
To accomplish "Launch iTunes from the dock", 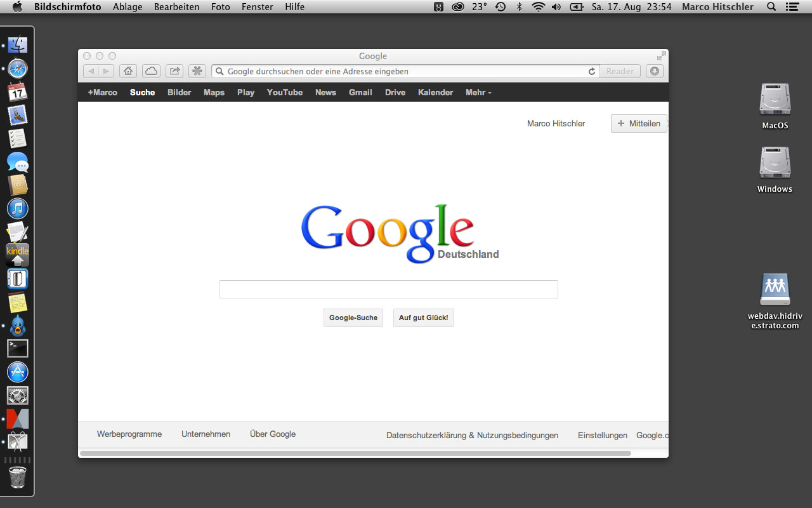I will coord(18,208).
